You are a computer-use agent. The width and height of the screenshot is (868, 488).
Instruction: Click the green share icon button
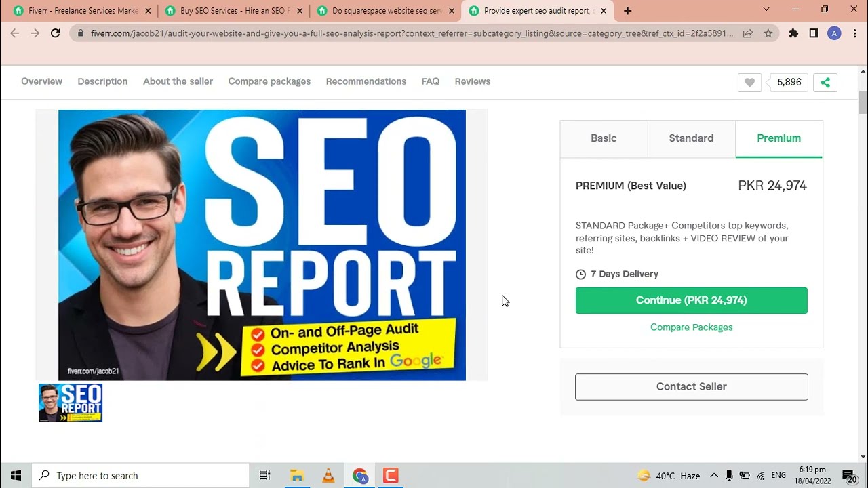(825, 82)
